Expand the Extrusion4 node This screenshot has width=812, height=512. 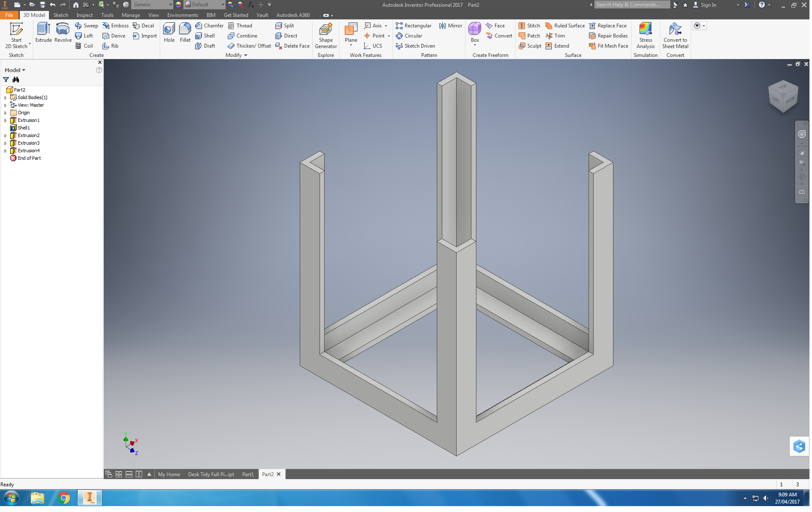click(x=5, y=151)
